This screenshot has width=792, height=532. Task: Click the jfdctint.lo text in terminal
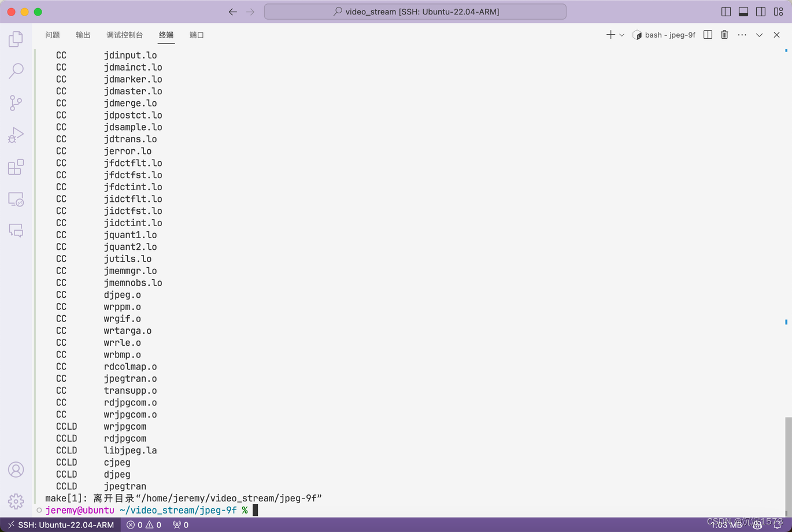[x=133, y=187]
